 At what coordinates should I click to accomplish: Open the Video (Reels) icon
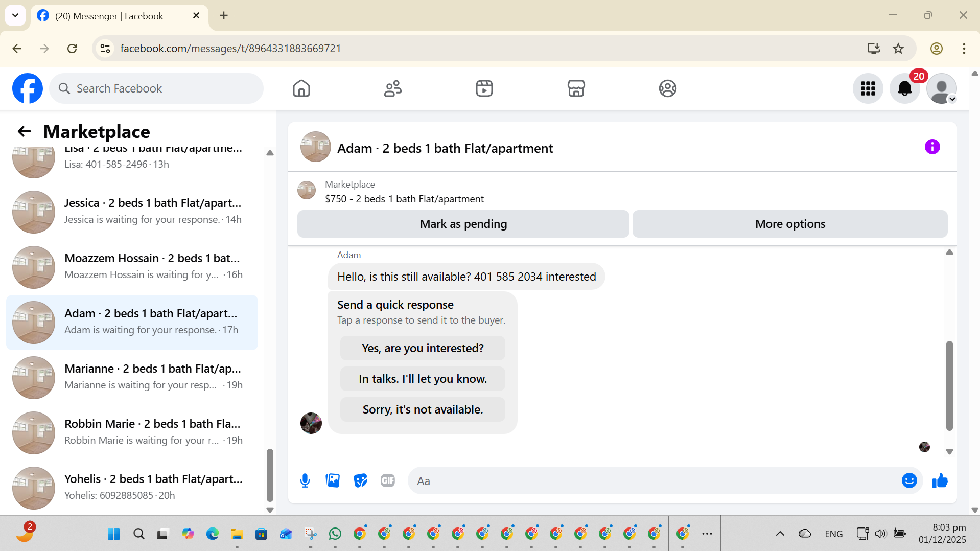click(484, 88)
